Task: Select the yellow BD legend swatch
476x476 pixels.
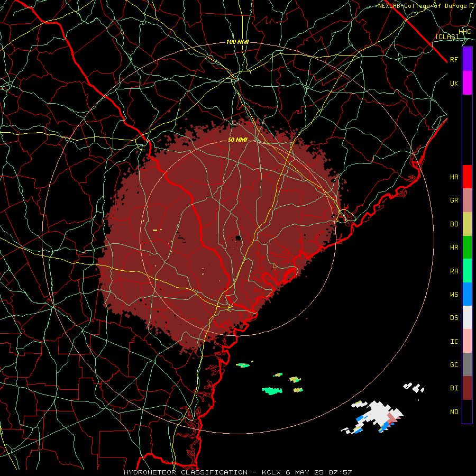Action: point(467,224)
